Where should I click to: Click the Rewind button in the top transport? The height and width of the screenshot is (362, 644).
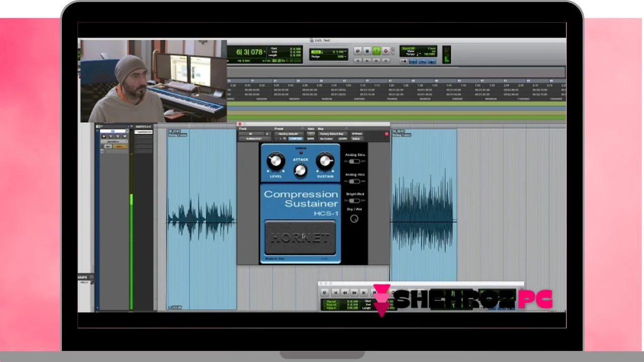[x=367, y=60]
